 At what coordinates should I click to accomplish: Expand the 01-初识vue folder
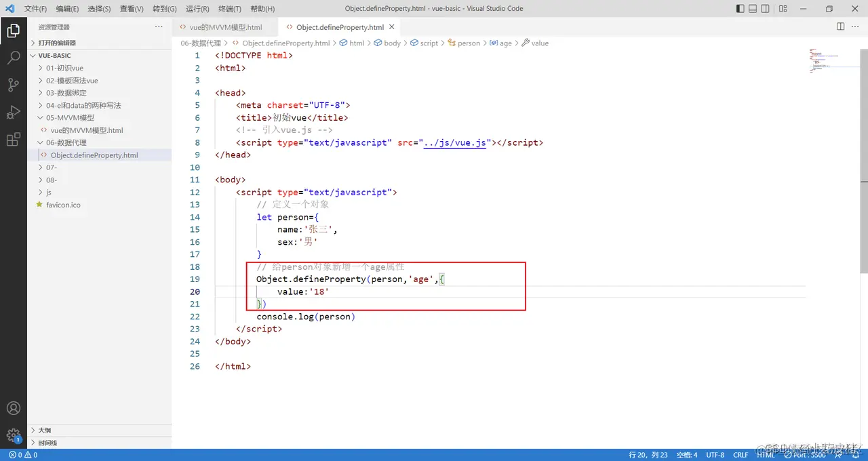(99, 68)
